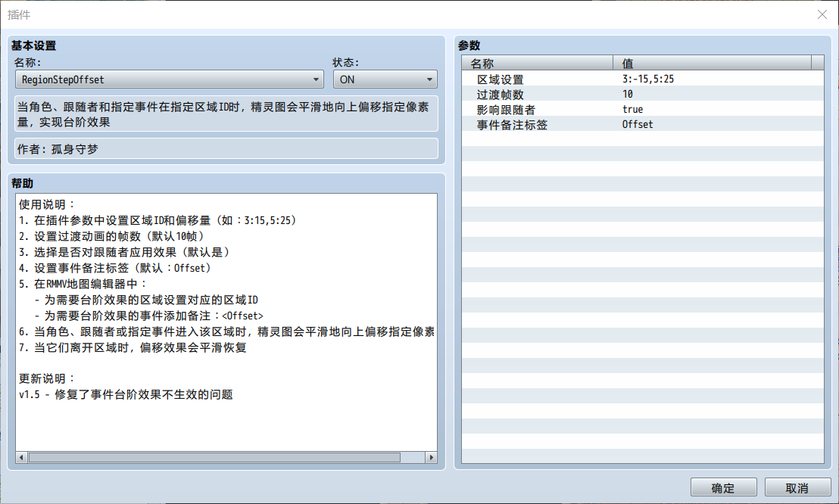Select the 影响跟随者 parameter row
The width and height of the screenshot is (839, 504).
coord(643,109)
